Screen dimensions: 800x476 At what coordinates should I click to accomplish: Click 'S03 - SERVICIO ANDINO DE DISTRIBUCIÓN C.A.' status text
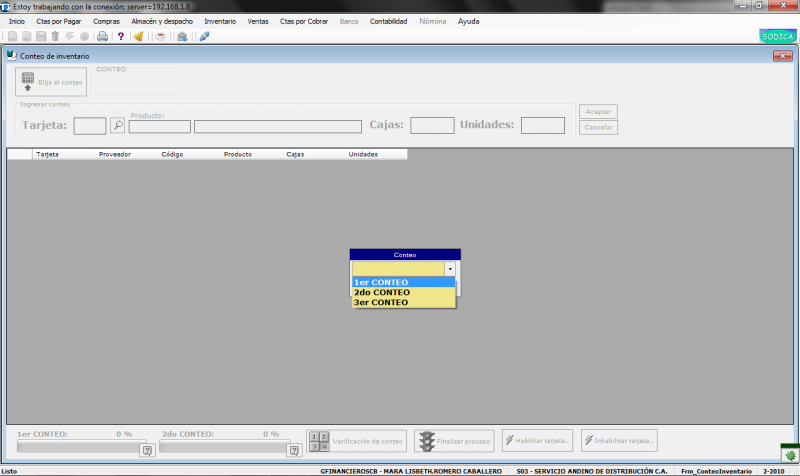[x=592, y=471]
